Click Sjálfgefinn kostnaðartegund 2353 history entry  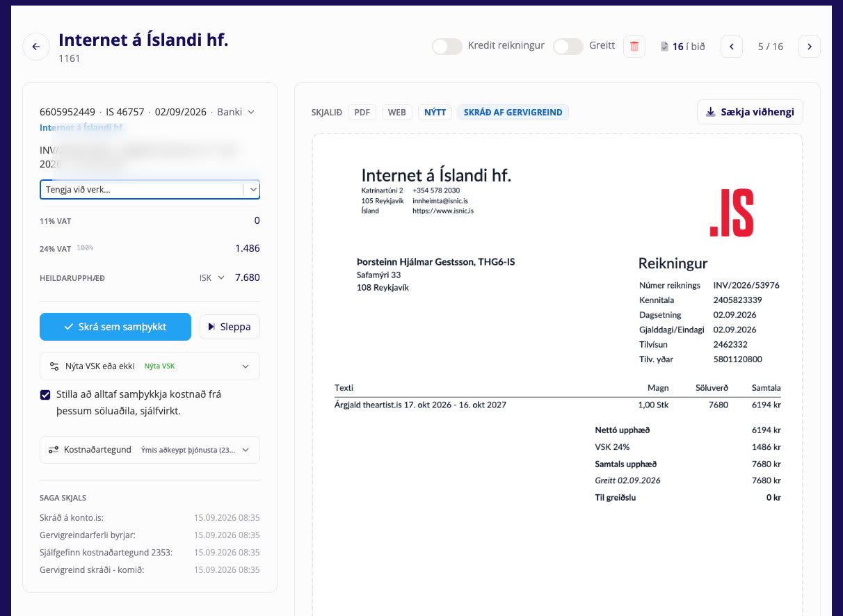[x=150, y=552]
